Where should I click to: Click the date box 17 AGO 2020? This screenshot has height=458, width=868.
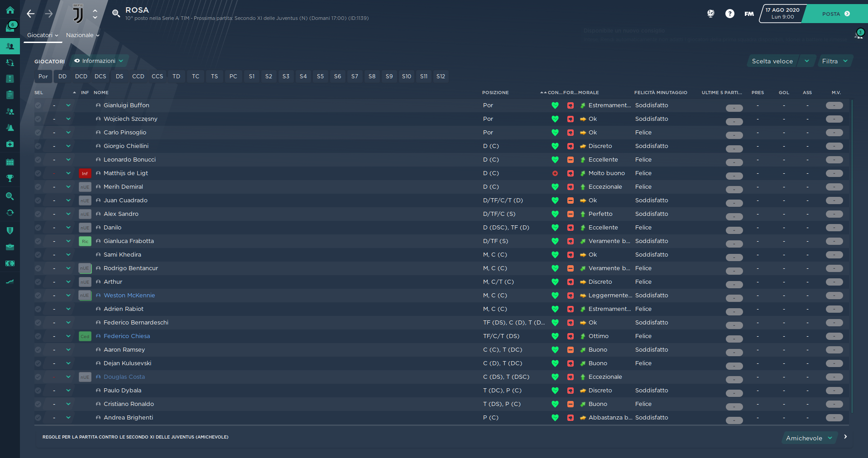[x=782, y=14]
